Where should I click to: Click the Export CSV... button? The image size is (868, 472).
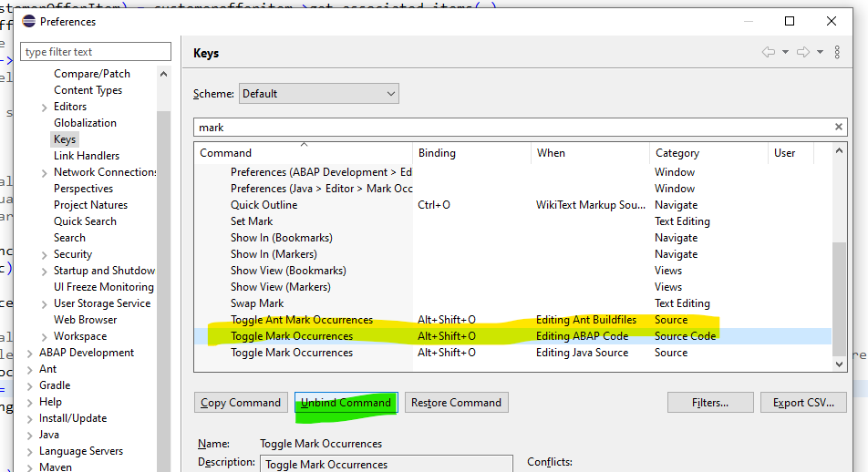click(803, 402)
